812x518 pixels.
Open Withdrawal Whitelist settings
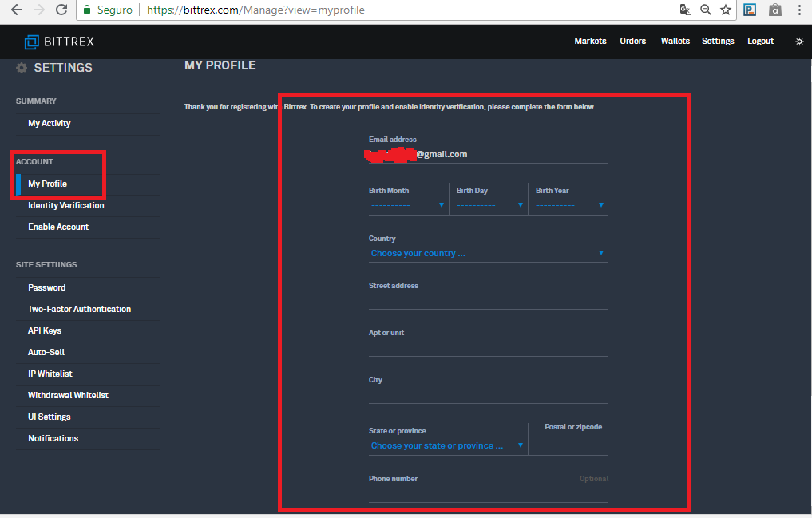(68, 395)
